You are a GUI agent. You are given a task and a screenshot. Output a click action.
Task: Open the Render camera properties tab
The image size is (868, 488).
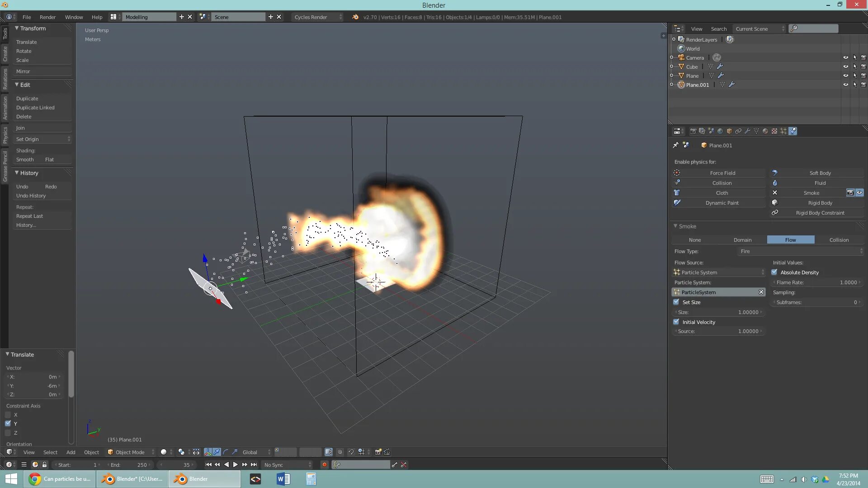(x=693, y=131)
